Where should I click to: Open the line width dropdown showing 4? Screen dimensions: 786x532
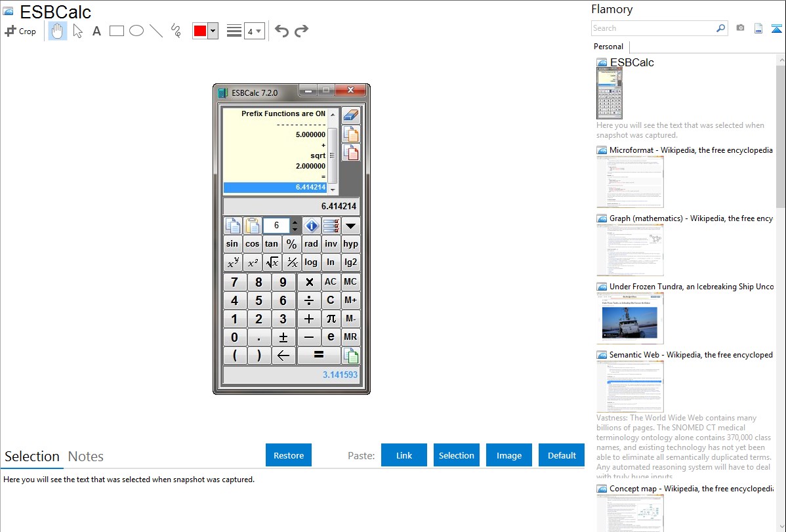tap(254, 31)
